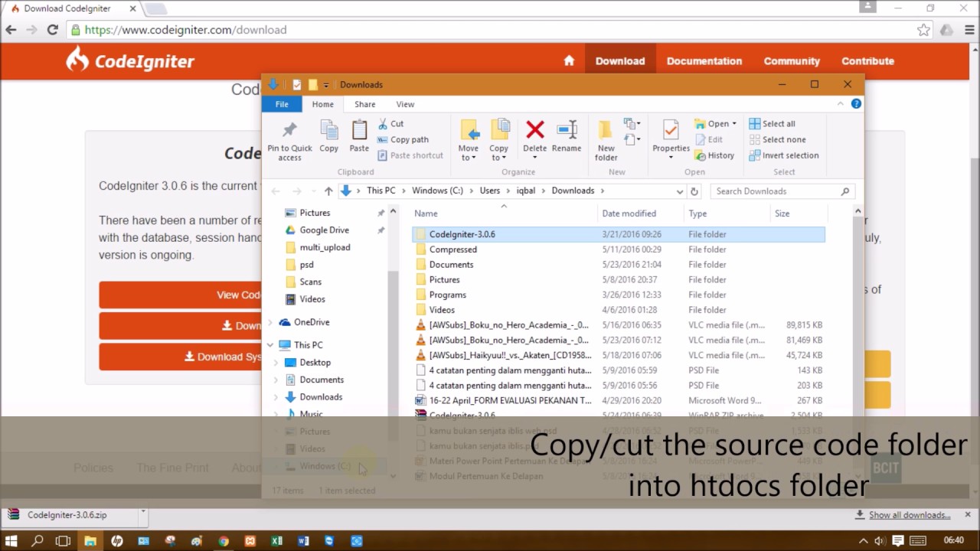Screen dimensions: 980x551
Task: Go up one folder level arrow
Action: [x=328, y=191]
